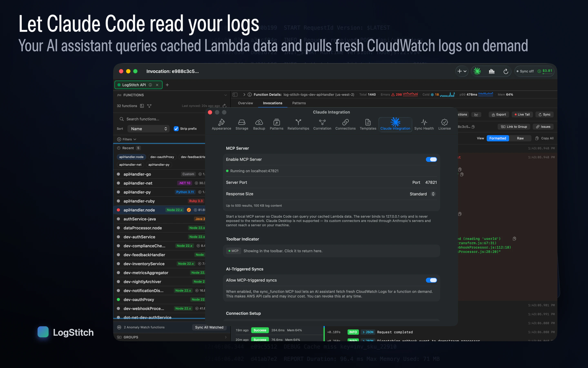Image resolution: width=588 pixels, height=368 pixels.
Task: Open the Templates settings pane
Action: (368, 125)
